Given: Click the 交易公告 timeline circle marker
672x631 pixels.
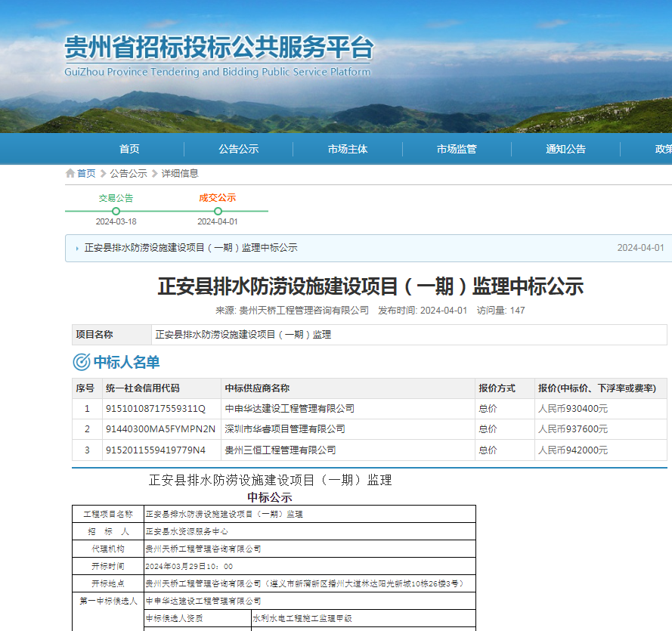Looking at the screenshot, I should 116,212.
